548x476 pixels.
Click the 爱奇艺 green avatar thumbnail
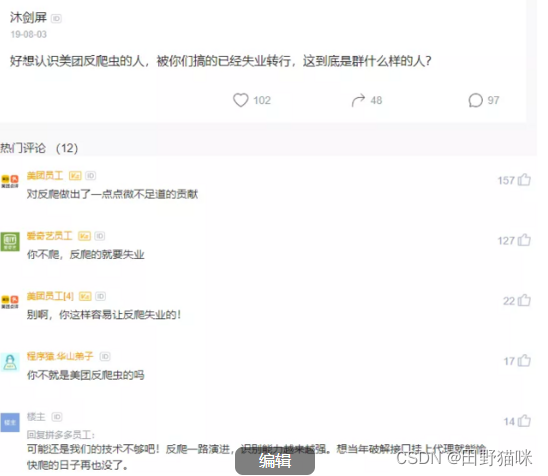pyautogui.click(x=10, y=241)
